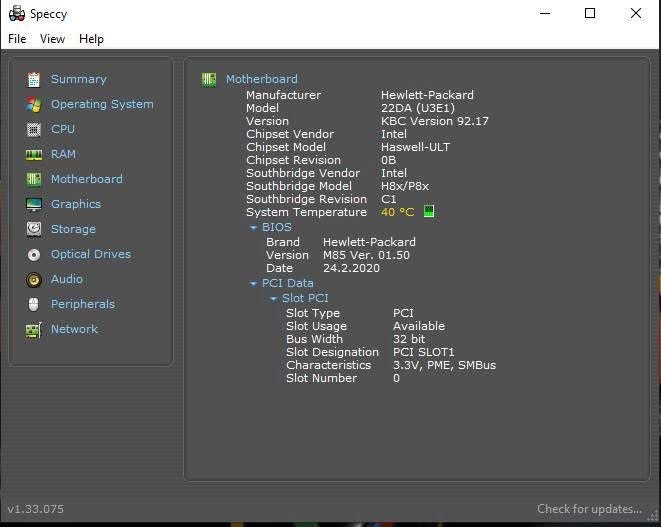Image resolution: width=661 pixels, height=527 pixels.
Task: Click the 40 °C system temperature value
Action: point(398,212)
